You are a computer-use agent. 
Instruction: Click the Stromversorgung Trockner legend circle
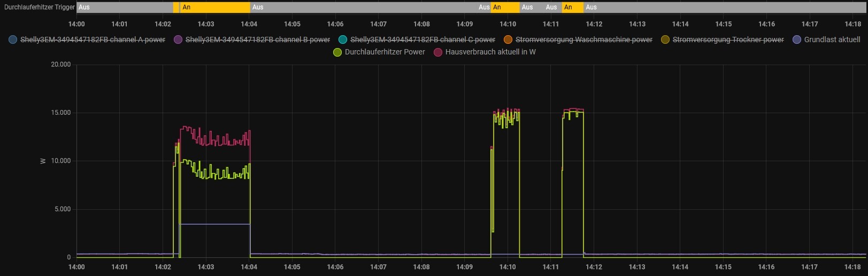coord(665,40)
